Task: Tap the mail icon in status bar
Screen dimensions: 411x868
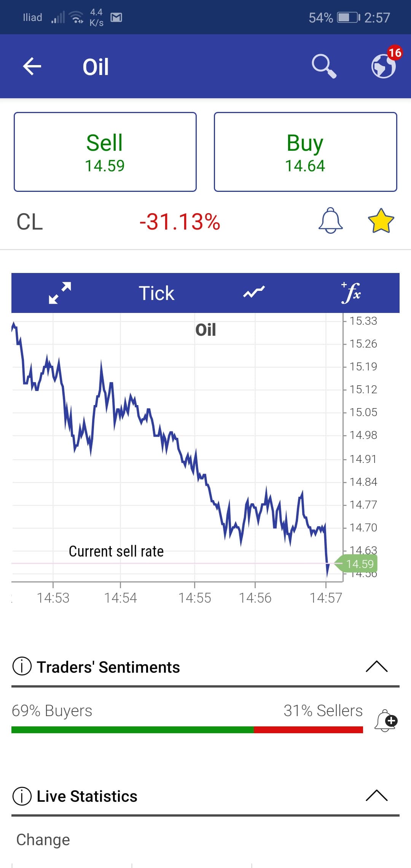Action: pos(116,17)
